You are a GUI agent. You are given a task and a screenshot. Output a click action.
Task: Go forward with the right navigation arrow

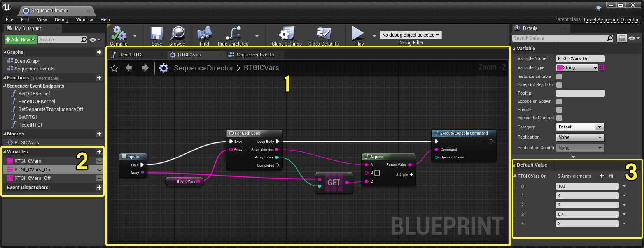tap(145, 68)
